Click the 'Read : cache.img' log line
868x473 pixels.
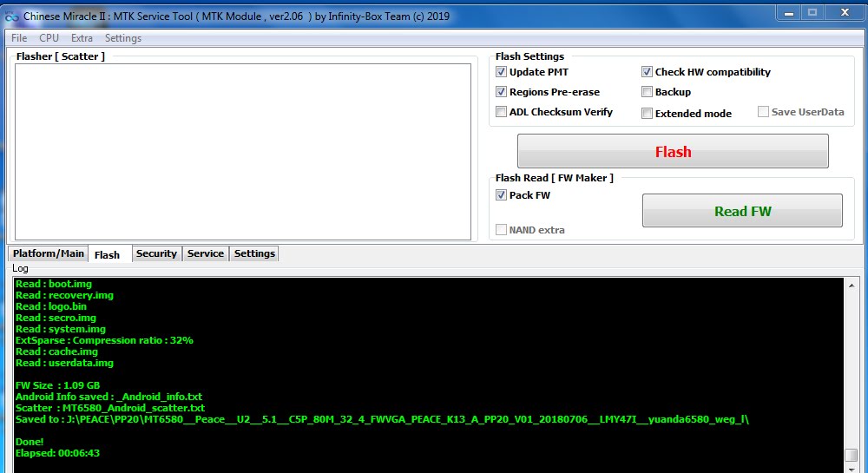coord(56,351)
